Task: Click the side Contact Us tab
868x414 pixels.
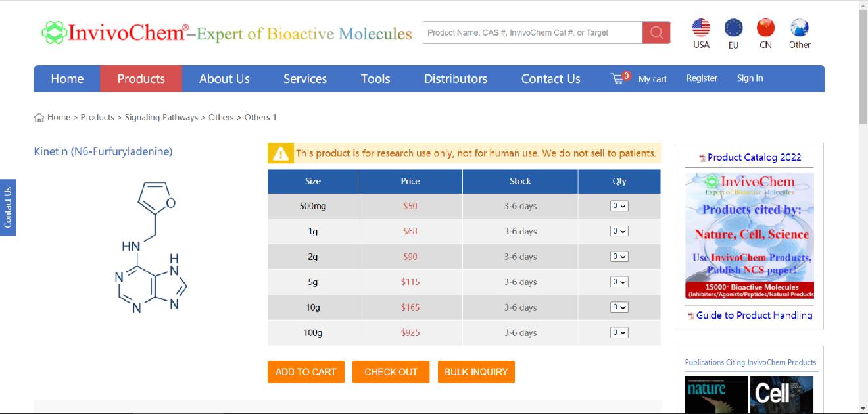Action: (x=8, y=207)
